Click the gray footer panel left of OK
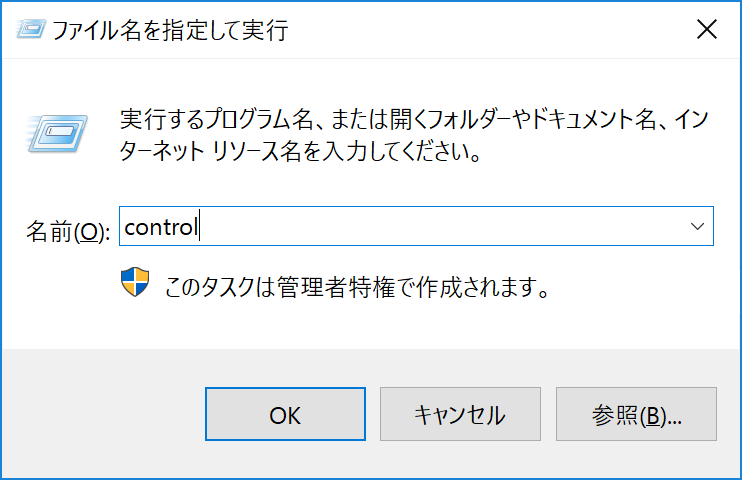742x480 pixels. tap(103, 414)
